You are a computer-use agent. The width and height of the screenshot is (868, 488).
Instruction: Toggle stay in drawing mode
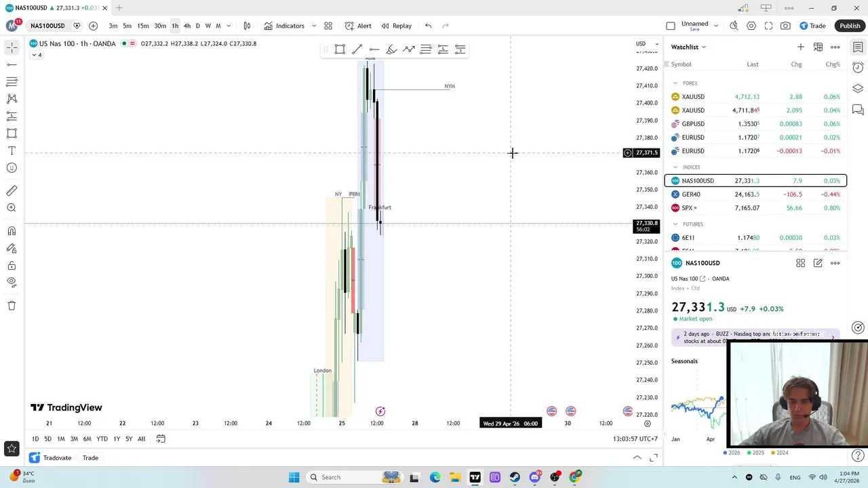coord(12,249)
